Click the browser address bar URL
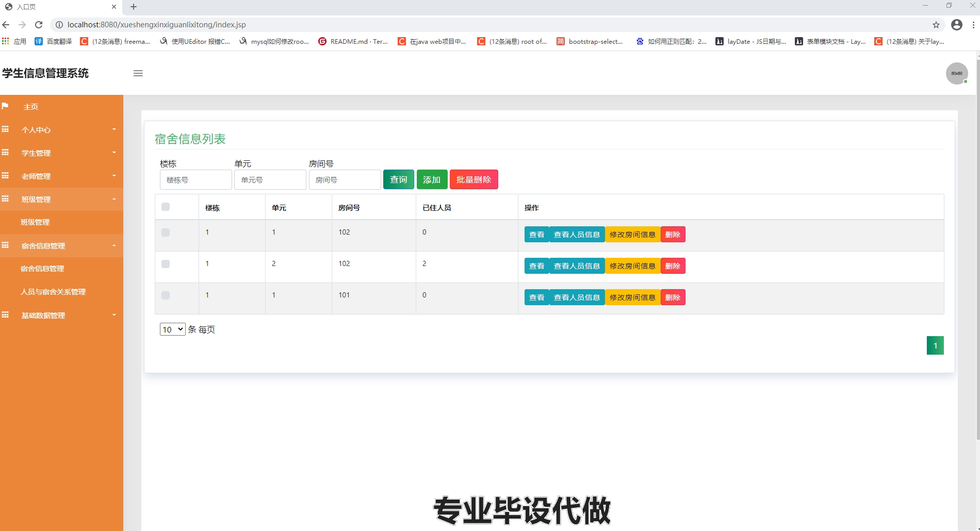Viewport: 980px width, 531px height. pyautogui.click(x=156, y=25)
